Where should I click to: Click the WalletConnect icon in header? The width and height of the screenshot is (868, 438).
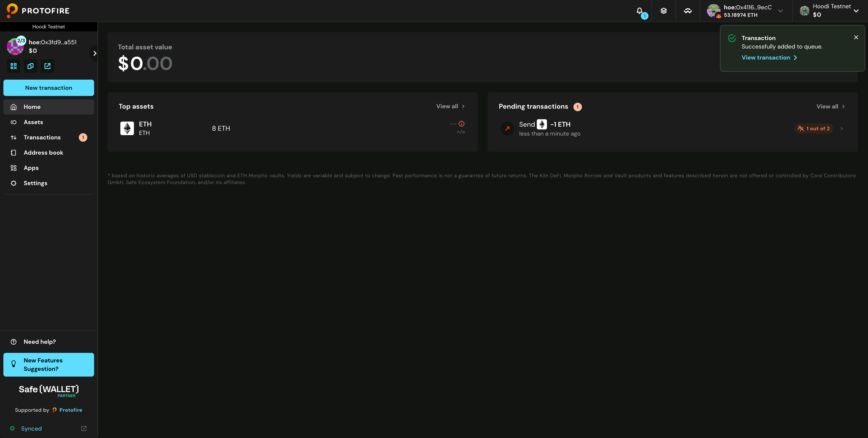click(x=687, y=11)
